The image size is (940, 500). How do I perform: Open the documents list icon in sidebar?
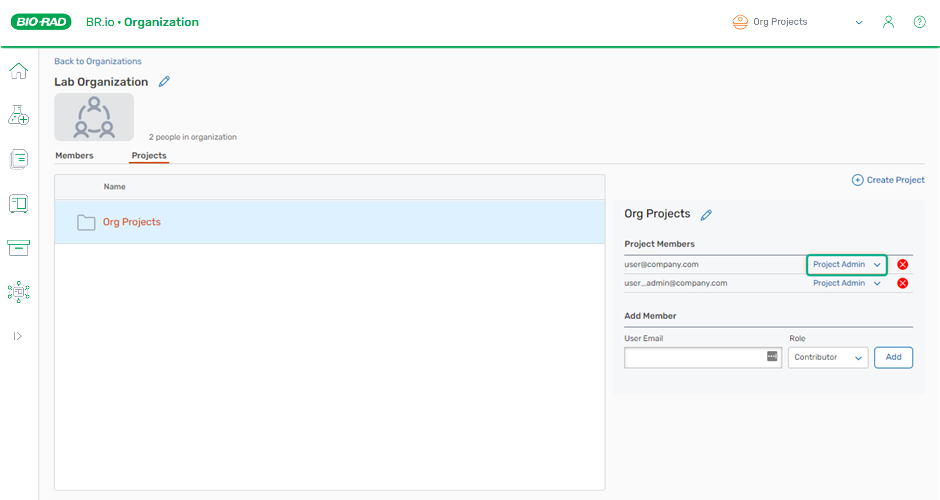[x=18, y=159]
